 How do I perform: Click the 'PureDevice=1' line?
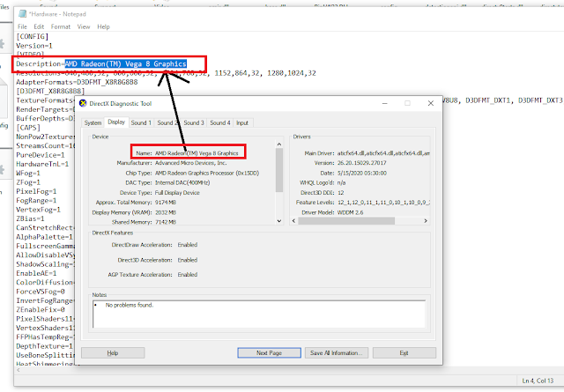(41, 155)
